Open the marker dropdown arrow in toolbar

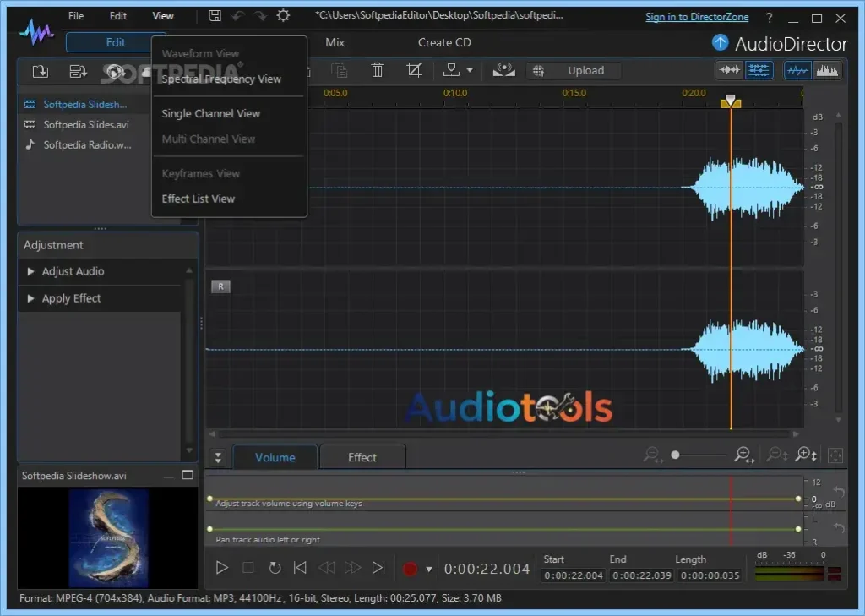coord(471,70)
